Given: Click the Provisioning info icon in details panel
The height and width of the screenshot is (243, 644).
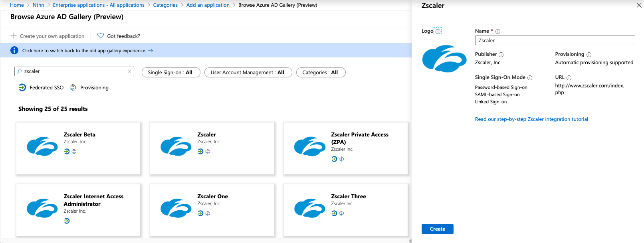Looking at the screenshot, I should coord(589,55).
